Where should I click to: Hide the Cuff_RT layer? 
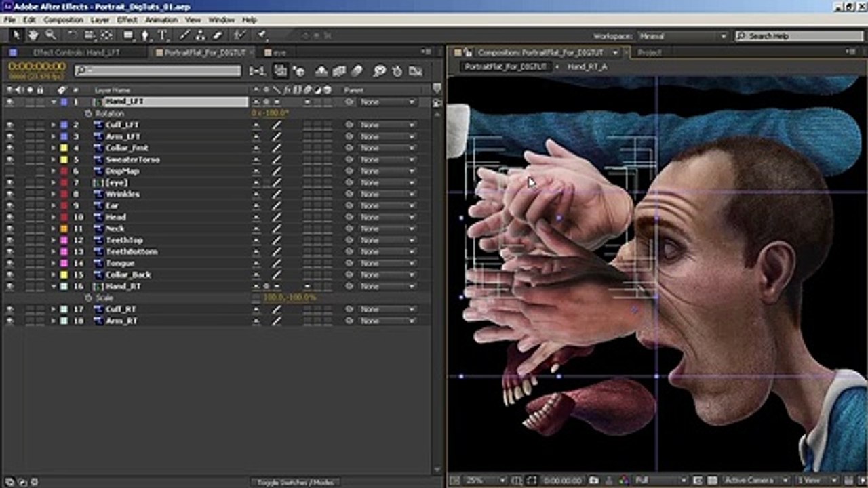pyautogui.click(x=9, y=309)
